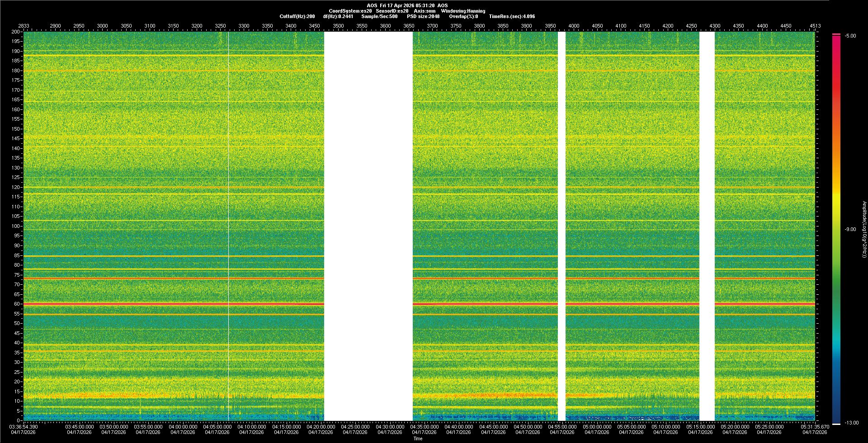Click the 3500 tick on top axis

[338, 26]
